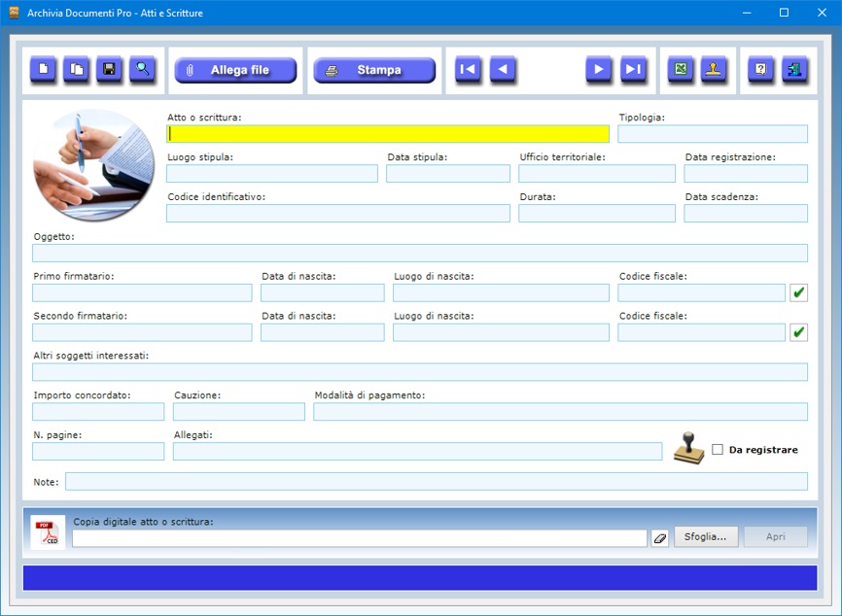Screen dimensions: 842x616
Task: Click the Note field
Action: [437, 482]
